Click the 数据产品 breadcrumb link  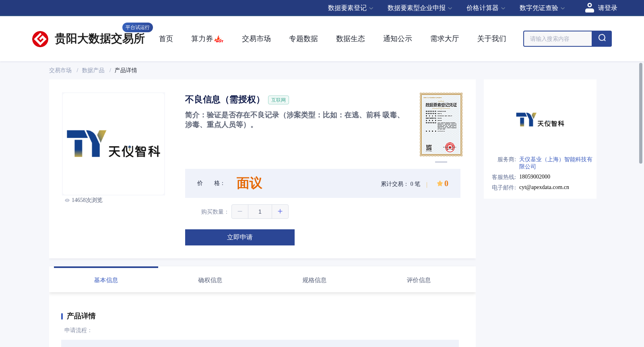[x=93, y=71]
